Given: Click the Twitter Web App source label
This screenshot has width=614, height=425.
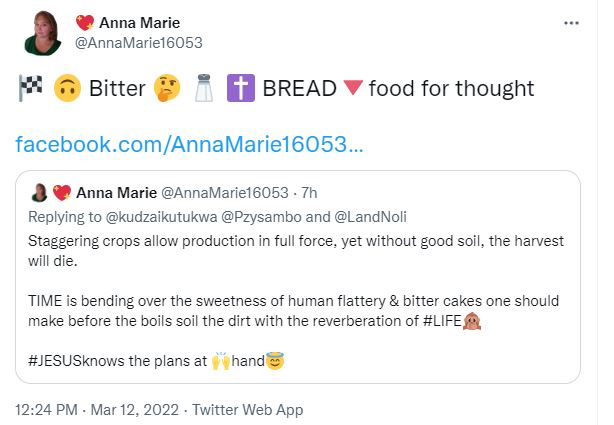Looking at the screenshot, I should click(x=247, y=409).
